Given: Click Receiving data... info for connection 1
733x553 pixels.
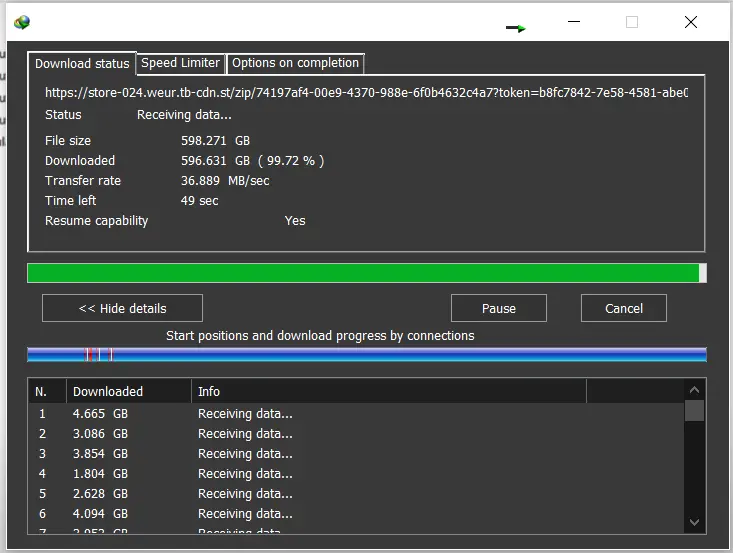Looking at the screenshot, I should [x=245, y=414].
